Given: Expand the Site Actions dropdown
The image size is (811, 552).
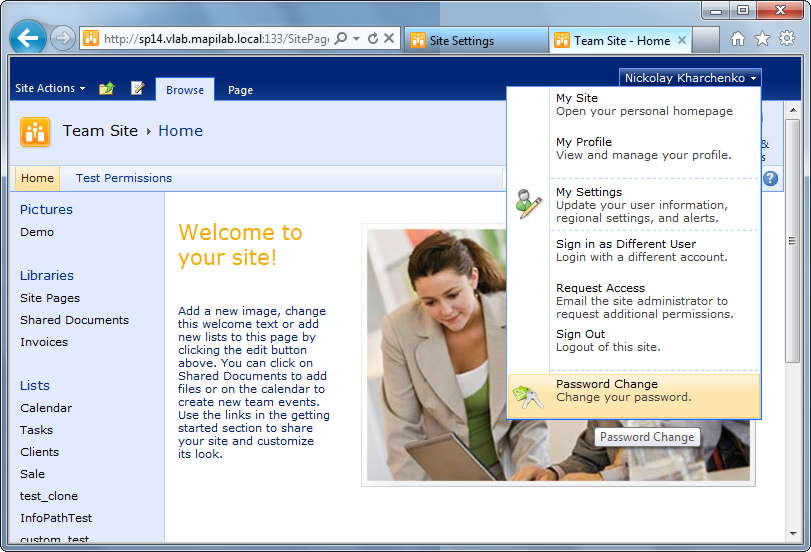Looking at the screenshot, I should 50,89.
